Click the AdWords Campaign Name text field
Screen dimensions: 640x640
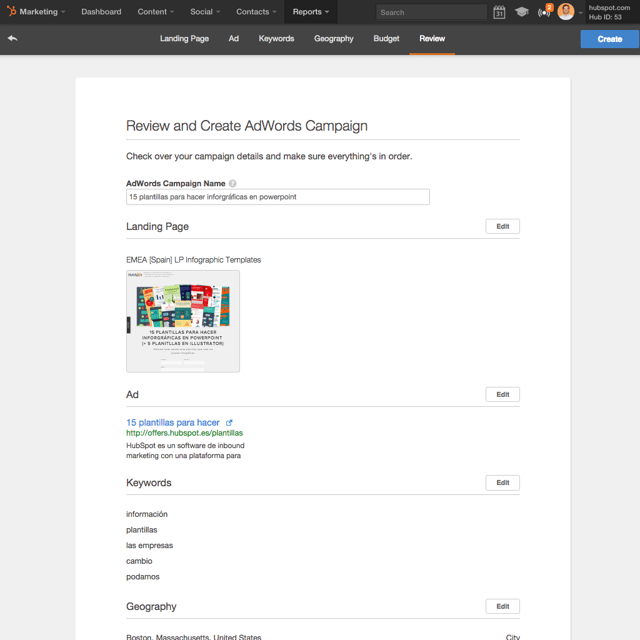tap(277, 197)
